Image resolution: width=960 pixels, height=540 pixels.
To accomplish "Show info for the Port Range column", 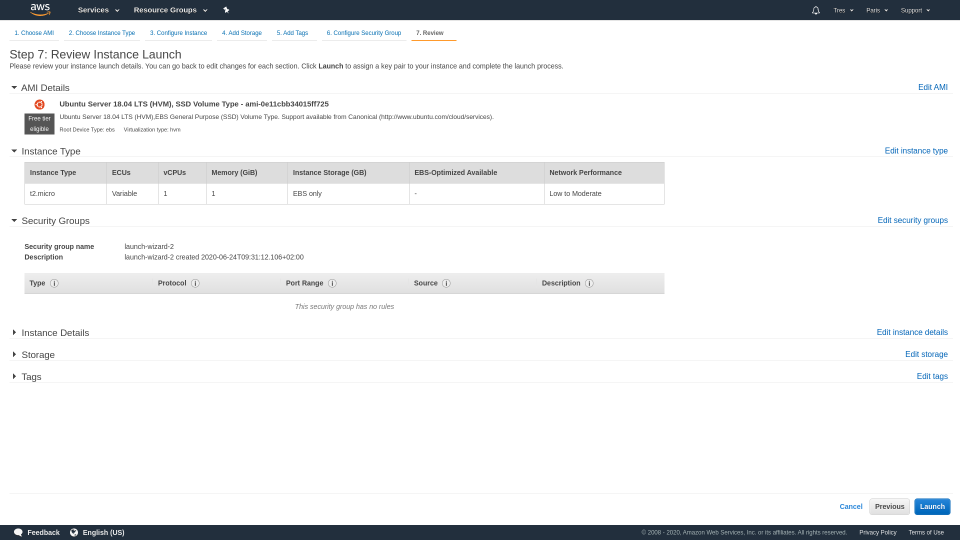I will (332, 283).
